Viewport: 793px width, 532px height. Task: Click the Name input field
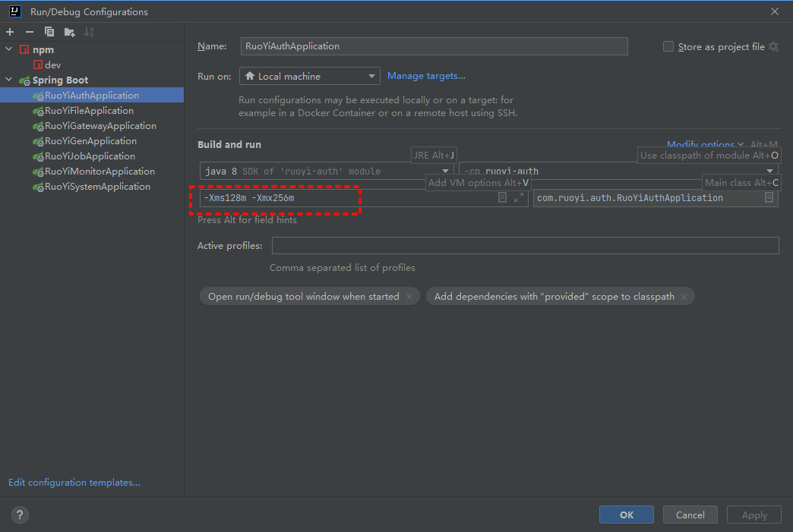pyautogui.click(x=434, y=46)
